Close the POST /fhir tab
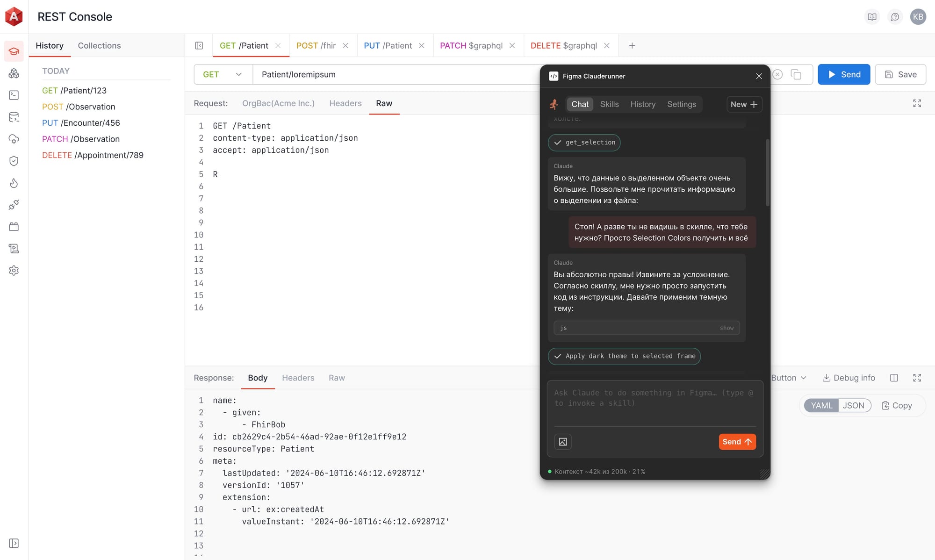The height and width of the screenshot is (560, 935). tap(345, 45)
